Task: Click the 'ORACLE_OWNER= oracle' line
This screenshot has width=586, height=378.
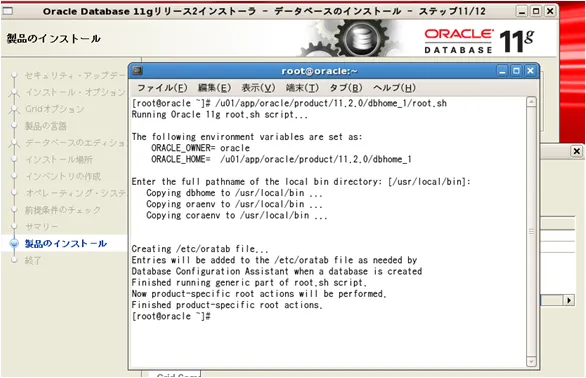Action: click(200, 148)
